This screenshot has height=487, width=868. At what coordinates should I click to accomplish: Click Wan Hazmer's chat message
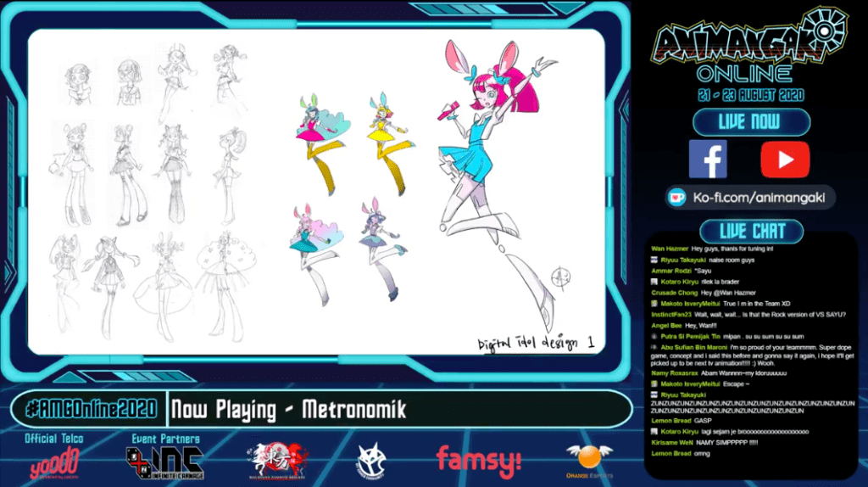pos(712,249)
